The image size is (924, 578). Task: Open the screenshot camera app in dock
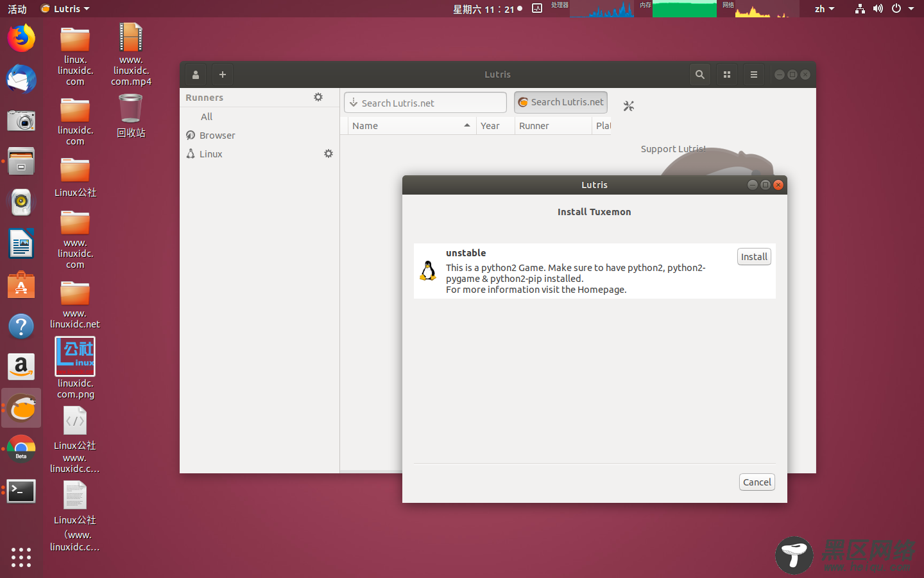point(21,120)
